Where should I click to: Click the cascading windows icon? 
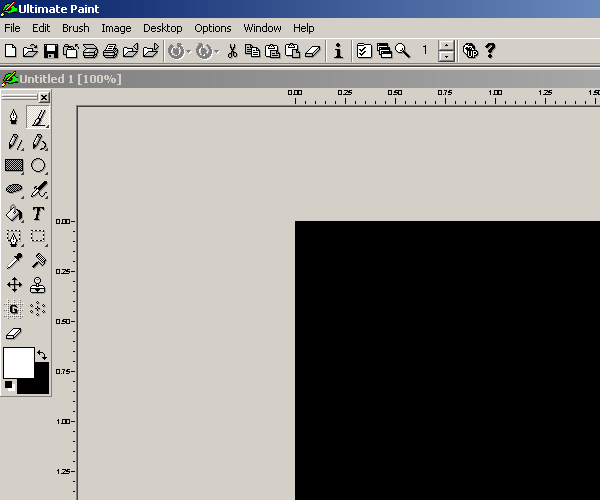[x=384, y=51]
